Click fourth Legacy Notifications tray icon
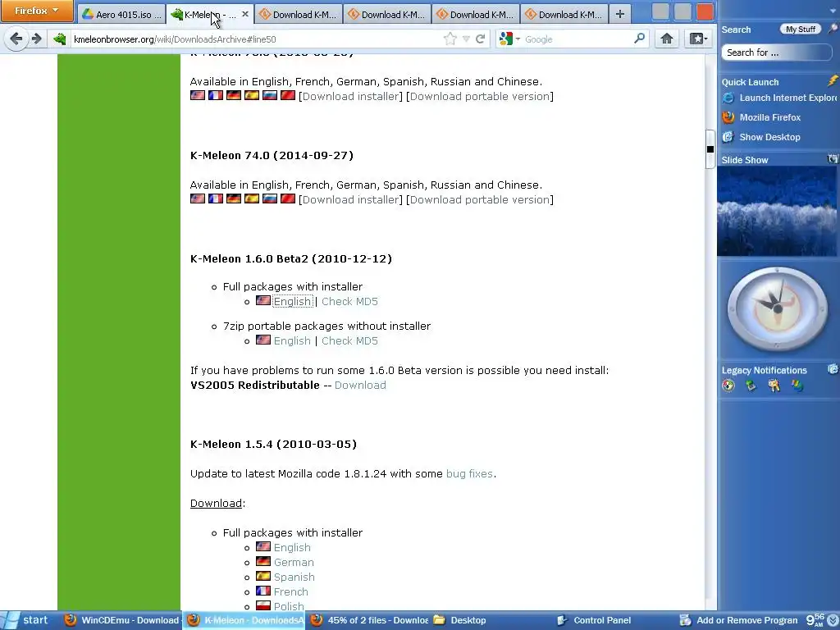 pos(797,386)
